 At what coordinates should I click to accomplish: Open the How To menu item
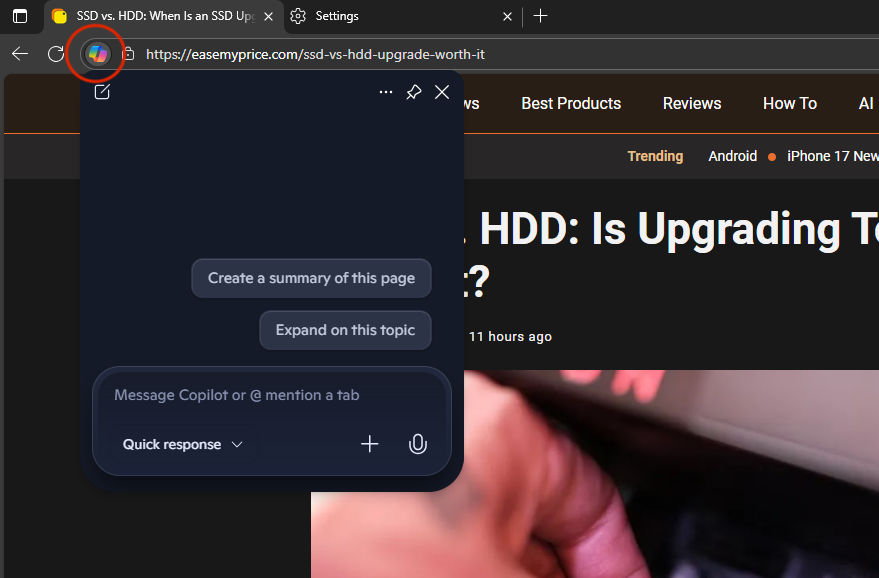[790, 103]
